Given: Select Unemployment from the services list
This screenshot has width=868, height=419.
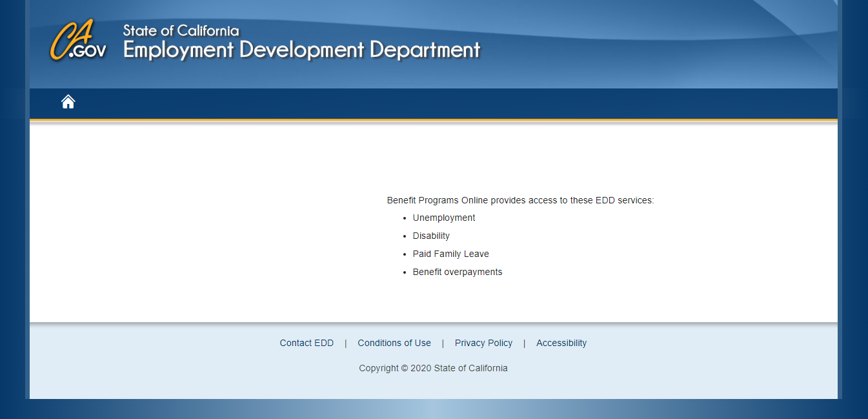Looking at the screenshot, I should 443,218.
